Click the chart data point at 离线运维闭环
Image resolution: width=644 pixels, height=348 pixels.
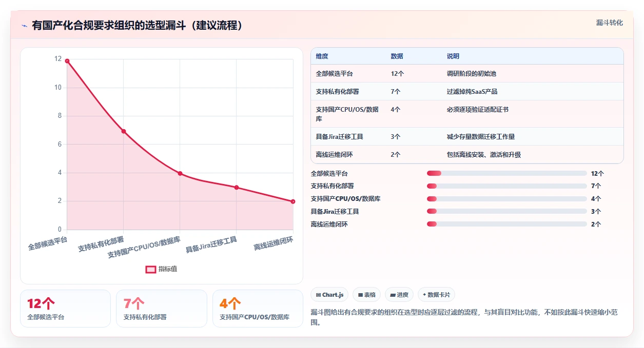click(293, 201)
